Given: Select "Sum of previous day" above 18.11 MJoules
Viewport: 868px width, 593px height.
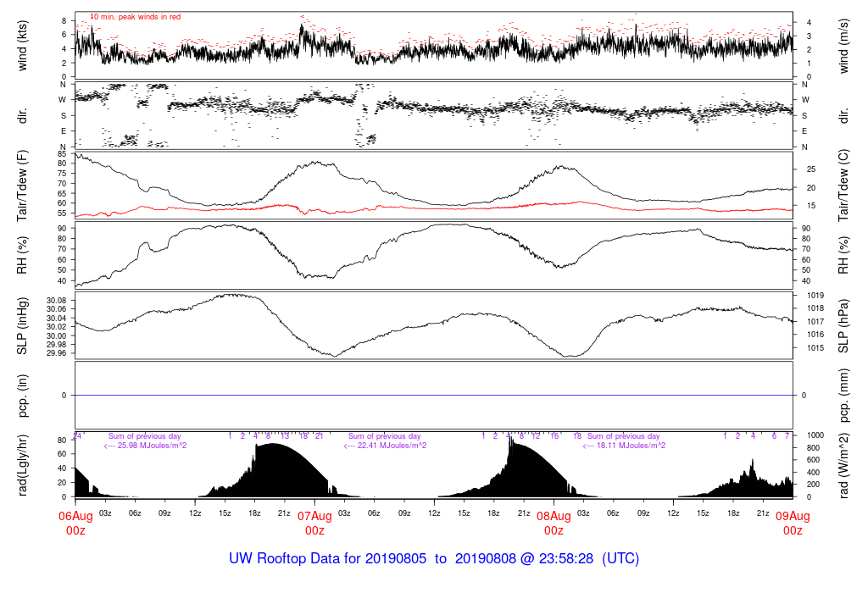Looking at the screenshot, I should click(x=623, y=436).
